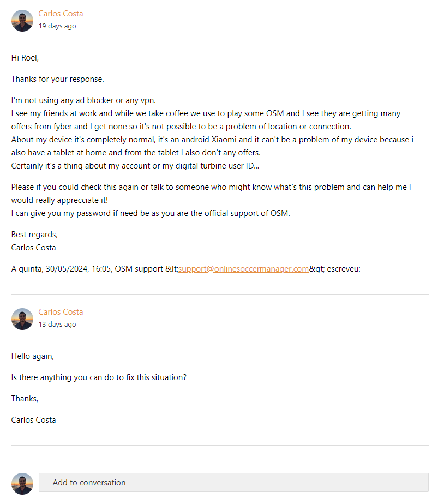The height and width of the screenshot is (504, 438).
Task: Click the ad blocker or vpn sentence
Action: click(83, 100)
